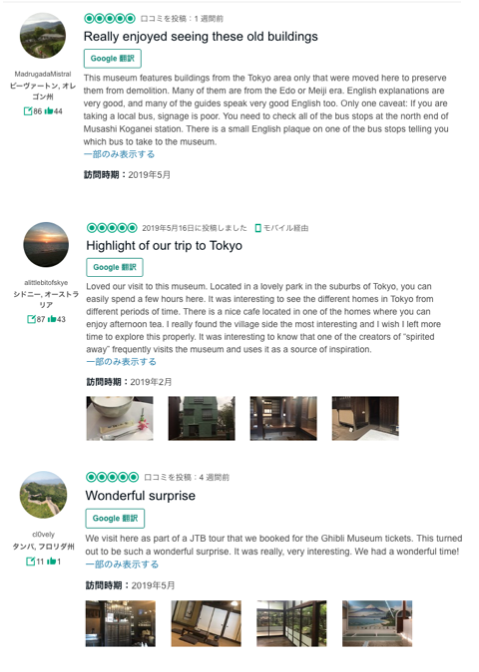Open the Mount Fuji mural photo thumbnail
This screenshot has height=672, width=479.
pos(377,623)
